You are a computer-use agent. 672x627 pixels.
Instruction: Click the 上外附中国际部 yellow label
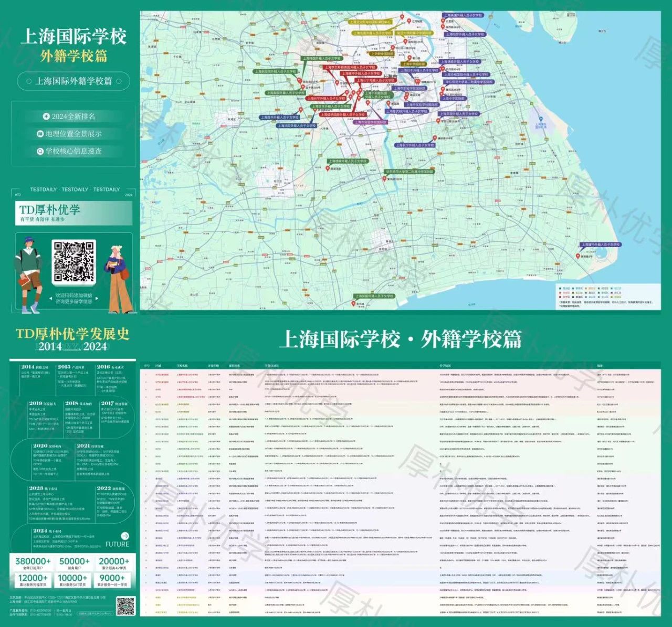(382, 54)
